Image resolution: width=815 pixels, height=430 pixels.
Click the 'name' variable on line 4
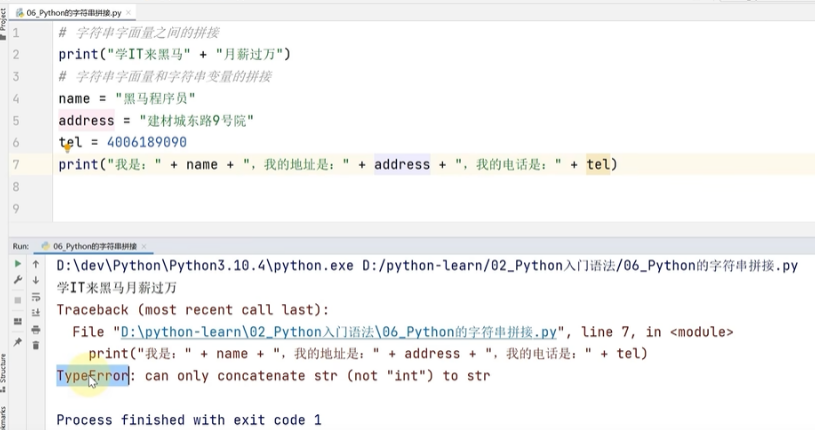(x=74, y=98)
